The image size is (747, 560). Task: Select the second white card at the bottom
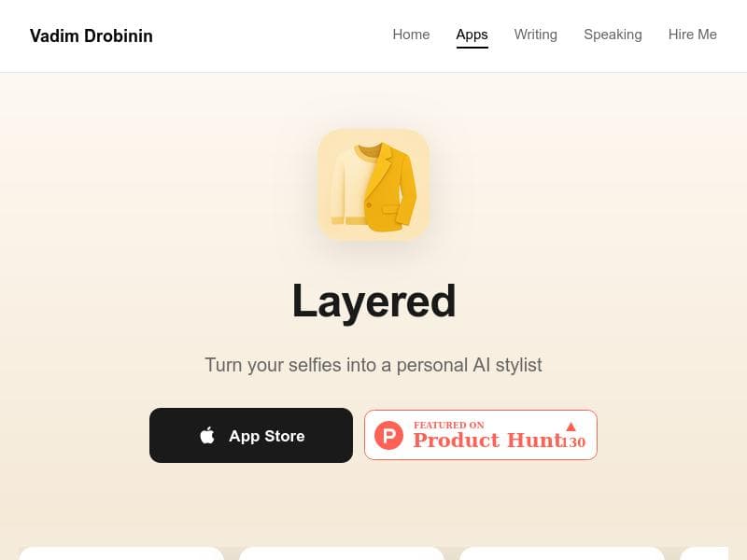click(342, 553)
